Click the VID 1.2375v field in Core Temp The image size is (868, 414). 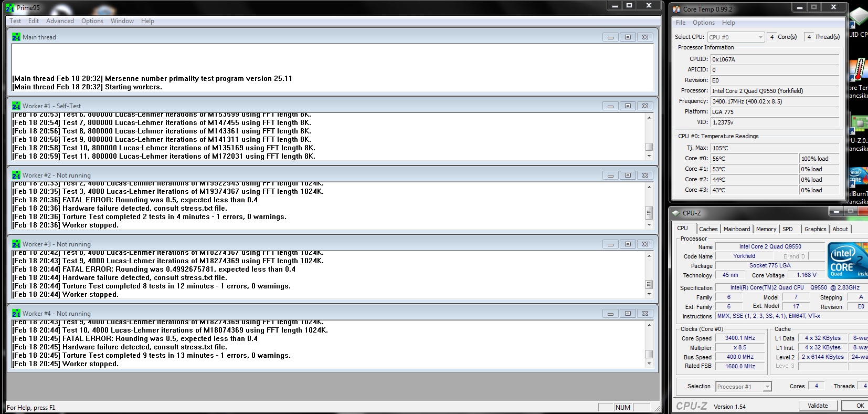pos(775,122)
